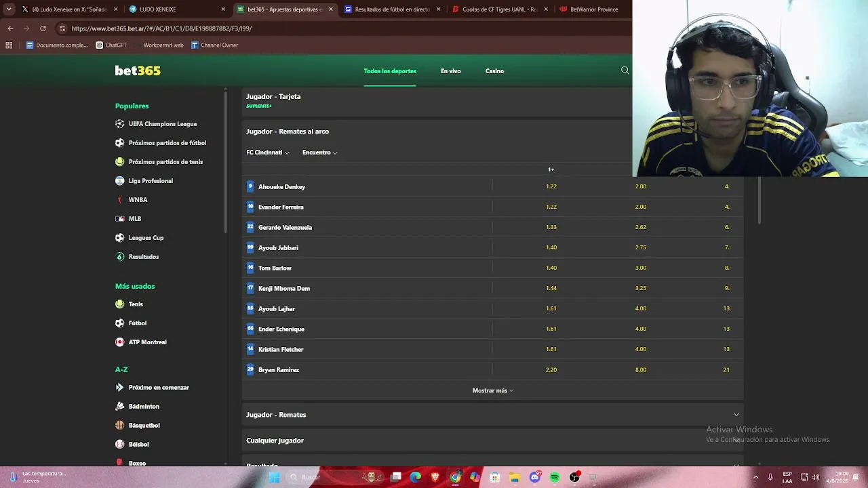The height and width of the screenshot is (488, 868).
Task: Switch to the BetWarrior Province browser tab
Action: 592,9
